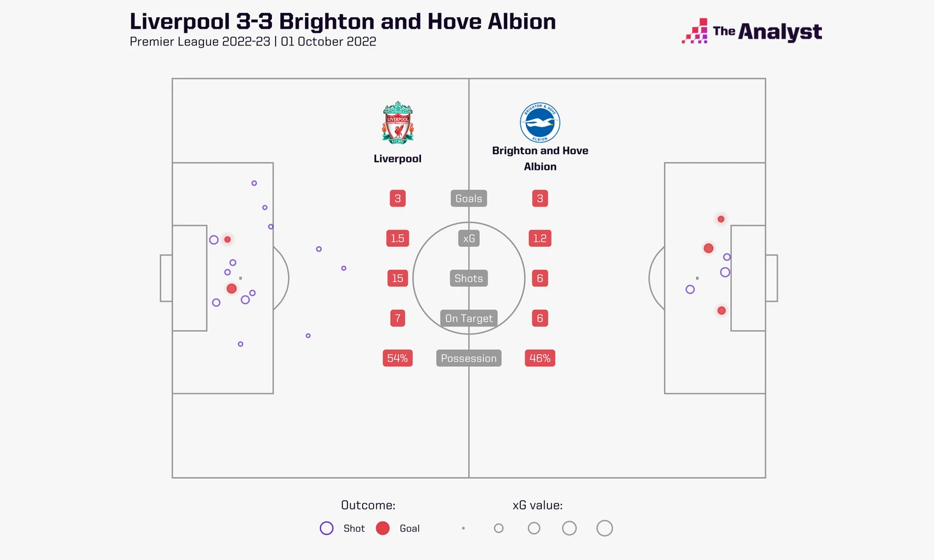Click Brighton's 1.2 xG value
934x560 pixels.
pyautogui.click(x=540, y=238)
